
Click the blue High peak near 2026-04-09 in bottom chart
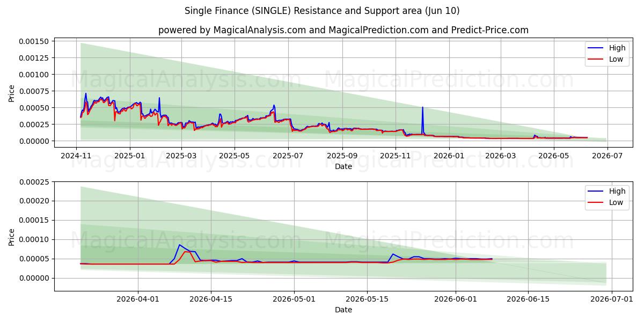(179, 245)
